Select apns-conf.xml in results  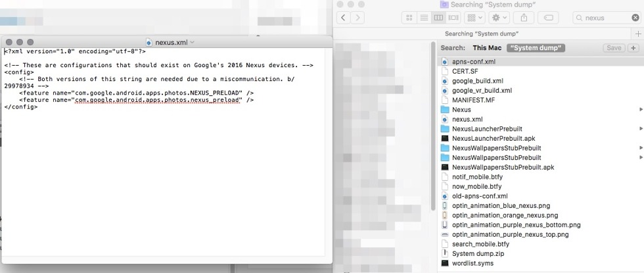540,62
